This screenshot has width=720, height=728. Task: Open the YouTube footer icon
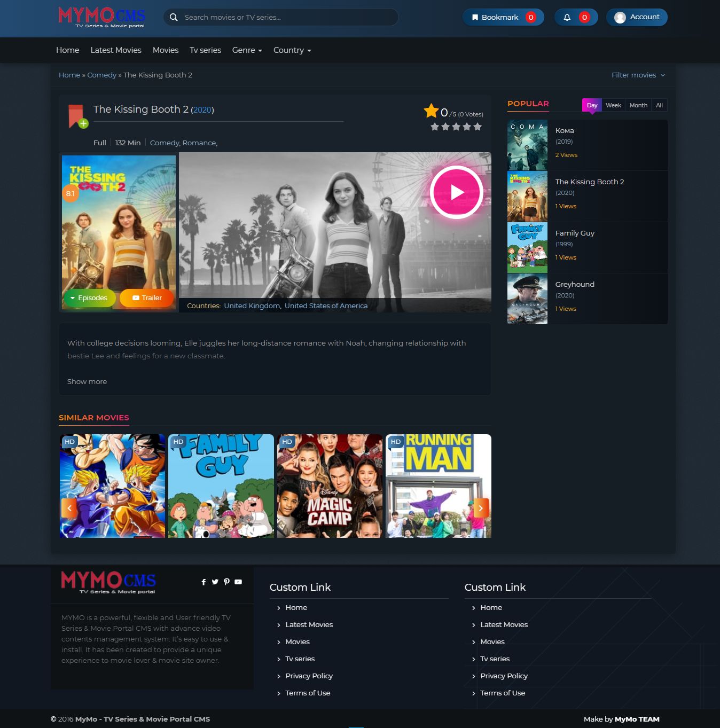238,582
